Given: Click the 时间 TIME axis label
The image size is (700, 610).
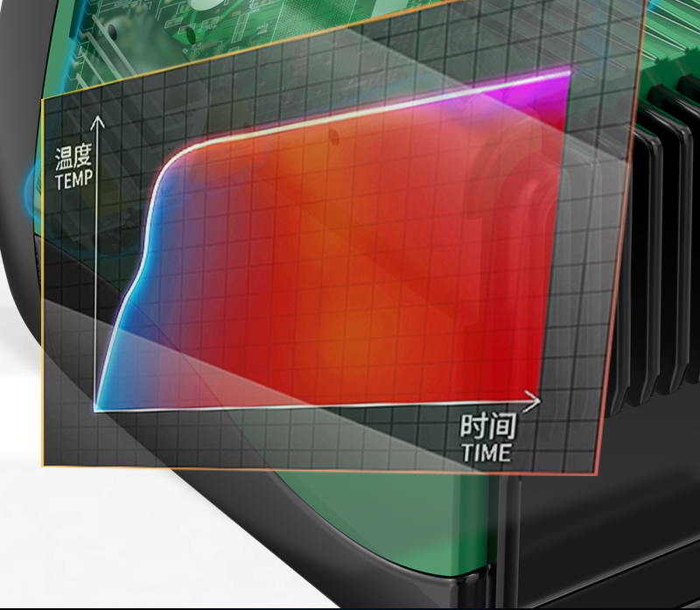Looking at the screenshot, I should tap(486, 438).
